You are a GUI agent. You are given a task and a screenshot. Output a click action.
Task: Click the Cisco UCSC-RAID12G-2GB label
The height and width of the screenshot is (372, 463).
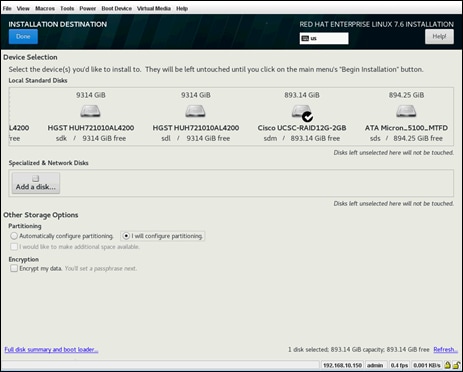(x=302, y=128)
